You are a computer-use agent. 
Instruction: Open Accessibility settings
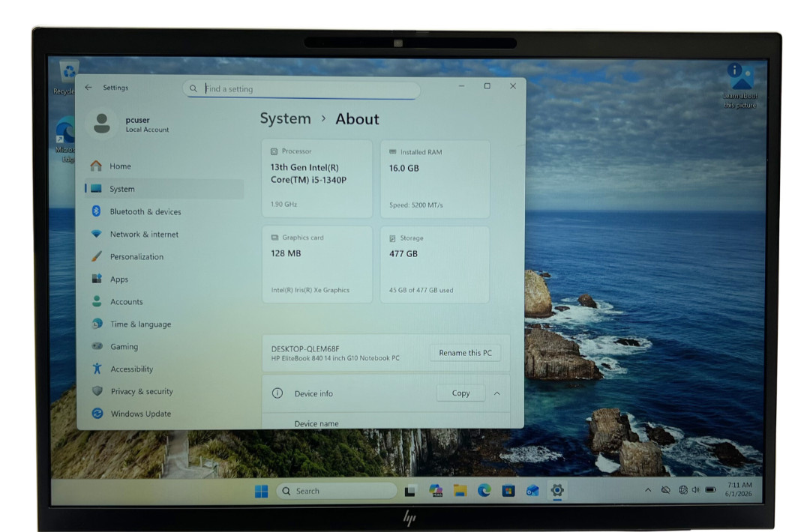coord(164,369)
